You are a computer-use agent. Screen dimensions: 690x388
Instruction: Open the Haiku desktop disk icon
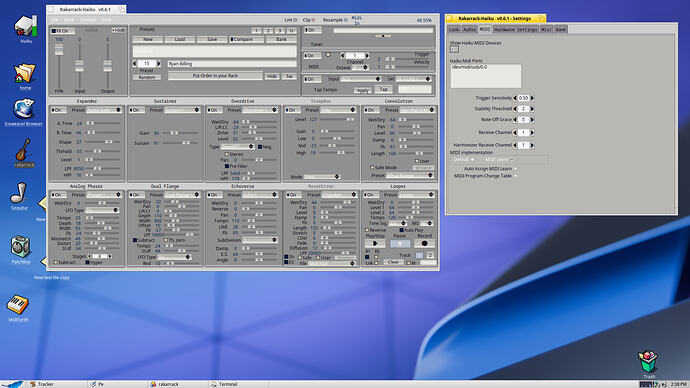click(x=26, y=26)
